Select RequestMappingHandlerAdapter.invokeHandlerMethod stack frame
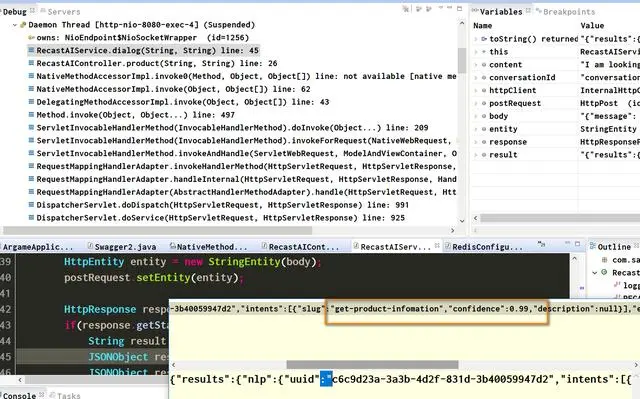Image resolution: width=640 pixels, height=399 pixels. pyautogui.click(x=246, y=166)
